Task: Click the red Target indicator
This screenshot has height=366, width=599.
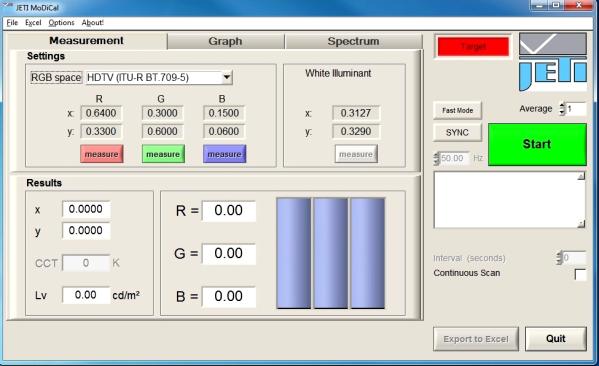Action: point(473,47)
